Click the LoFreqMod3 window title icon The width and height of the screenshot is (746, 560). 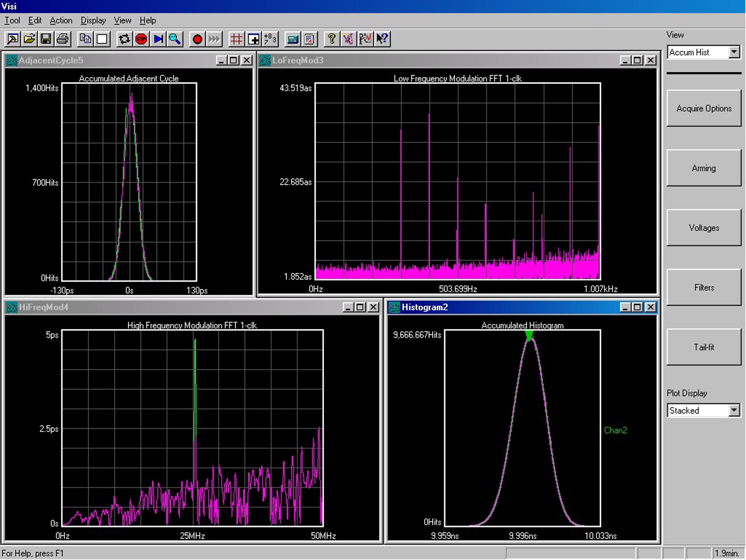(265, 61)
